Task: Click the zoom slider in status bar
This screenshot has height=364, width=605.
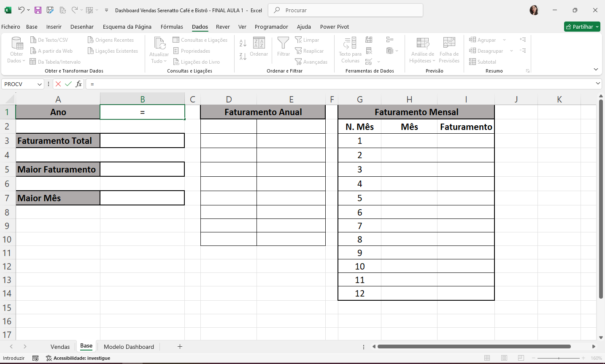Action: pyautogui.click(x=559, y=358)
